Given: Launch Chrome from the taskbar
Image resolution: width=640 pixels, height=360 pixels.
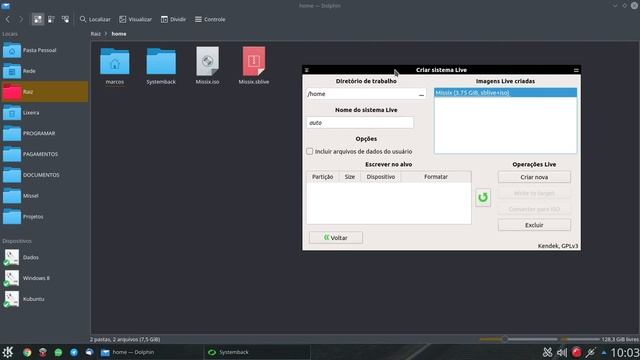Looking at the screenshot, I should tap(27, 352).
